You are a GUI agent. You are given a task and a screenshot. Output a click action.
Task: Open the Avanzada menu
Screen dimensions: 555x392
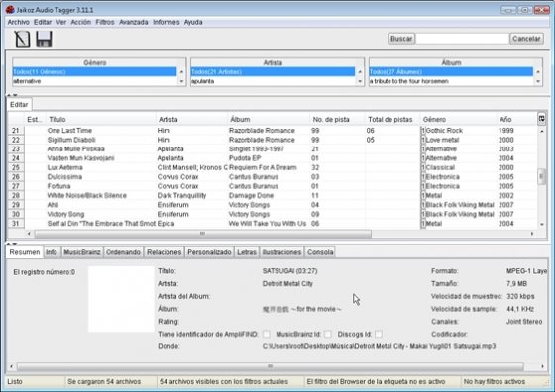click(x=134, y=22)
